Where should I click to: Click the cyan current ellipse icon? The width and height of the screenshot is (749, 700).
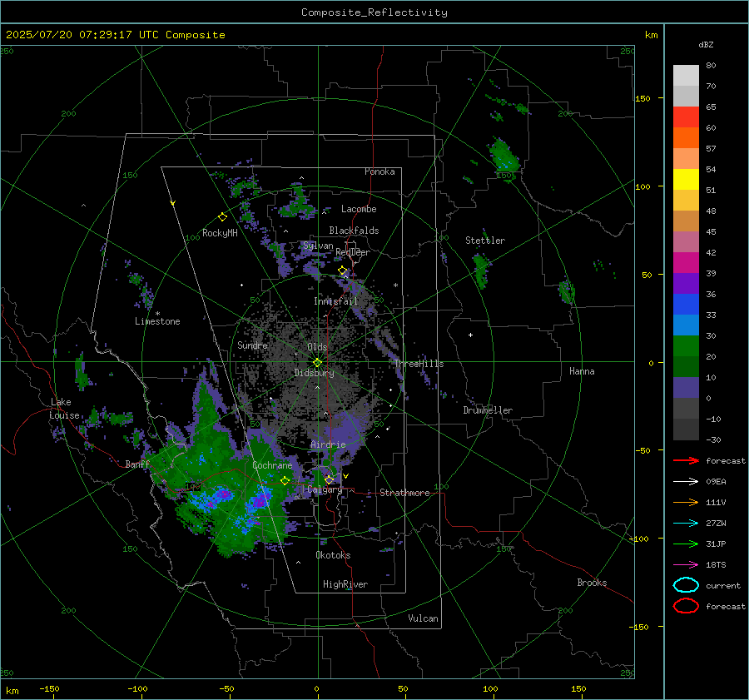click(686, 585)
